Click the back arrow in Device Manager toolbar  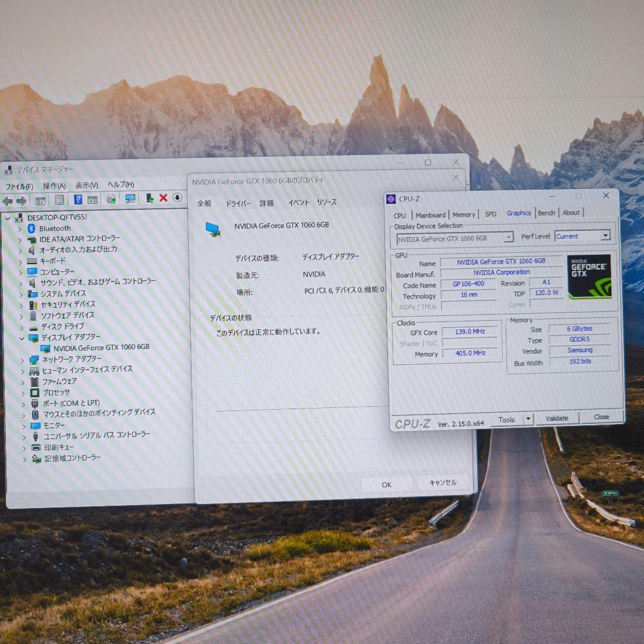point(8,201)
